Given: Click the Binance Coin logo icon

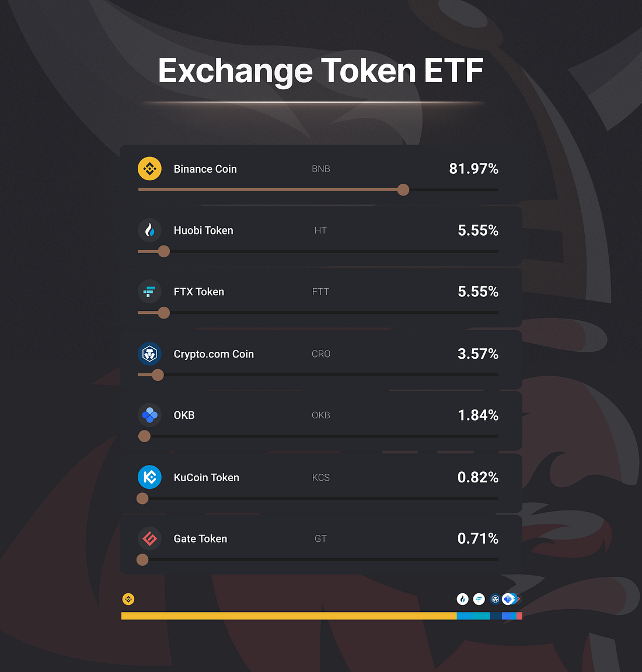Looking at the screenshot, I should [x=149, y=169].
